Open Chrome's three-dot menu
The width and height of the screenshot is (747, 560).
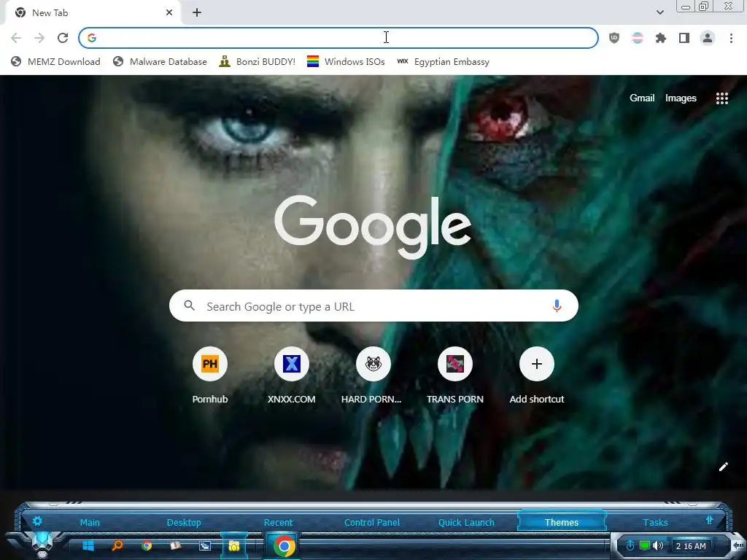[731, 38]
